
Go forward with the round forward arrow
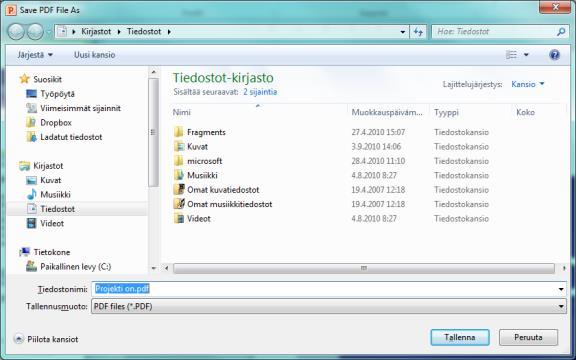click(35, 32)
